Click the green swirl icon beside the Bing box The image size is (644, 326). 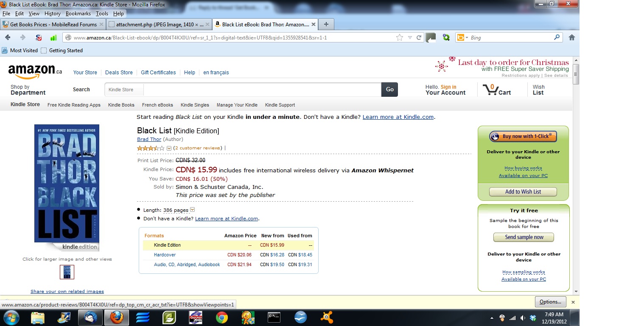[446, 37]
